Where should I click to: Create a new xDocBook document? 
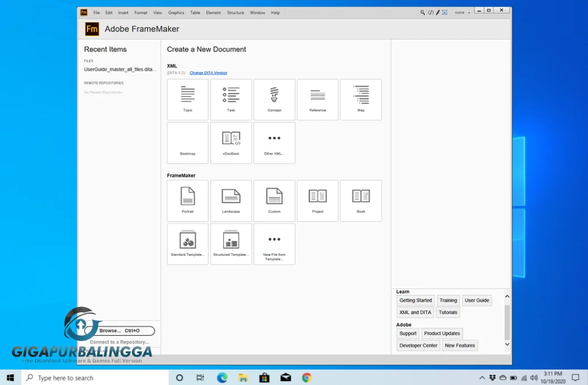[231, 143]
